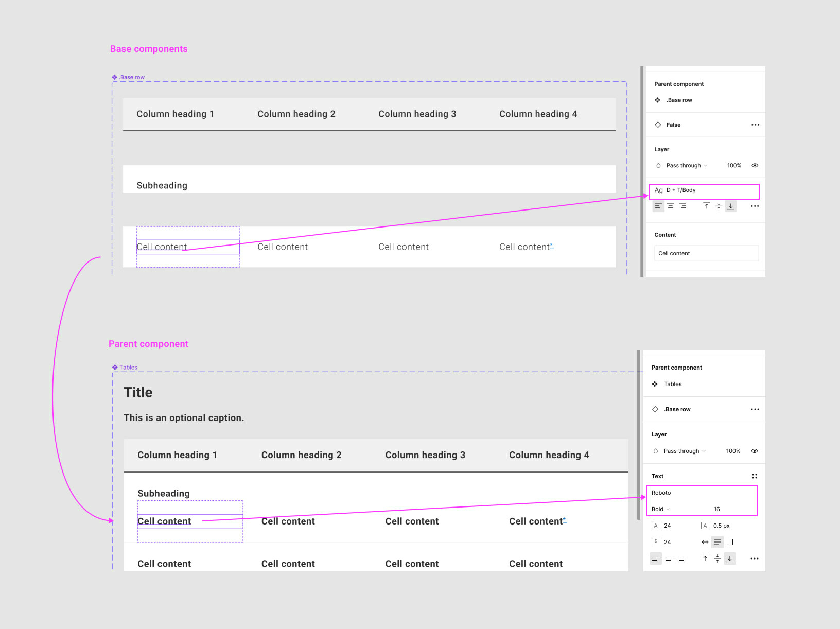Image resolution: width=840 pixels, height=629 pixels.
Task: Click the line height value beside letter-A icon
Action: [x=667, y=526]
